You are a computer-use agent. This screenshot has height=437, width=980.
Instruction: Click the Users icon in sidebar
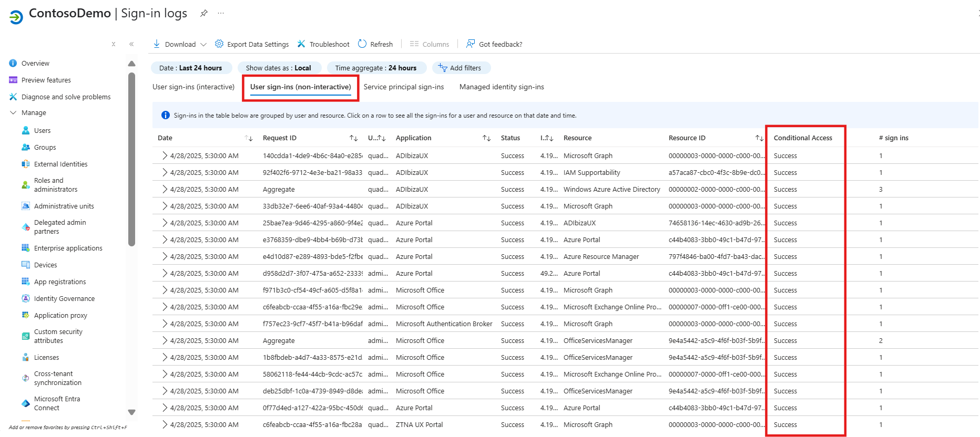(x=26, y=130)
